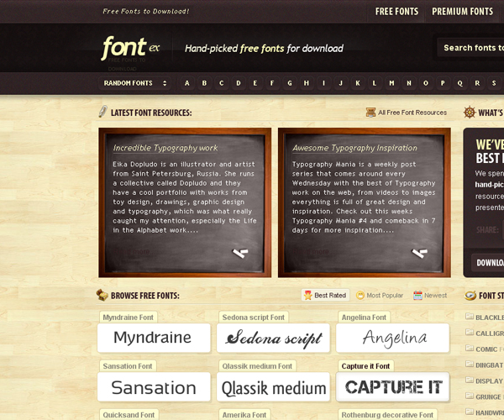The width and height of the screenshot is (504, 420).
Task: Click the Calligraphy category folder icon
Action: 470,332
